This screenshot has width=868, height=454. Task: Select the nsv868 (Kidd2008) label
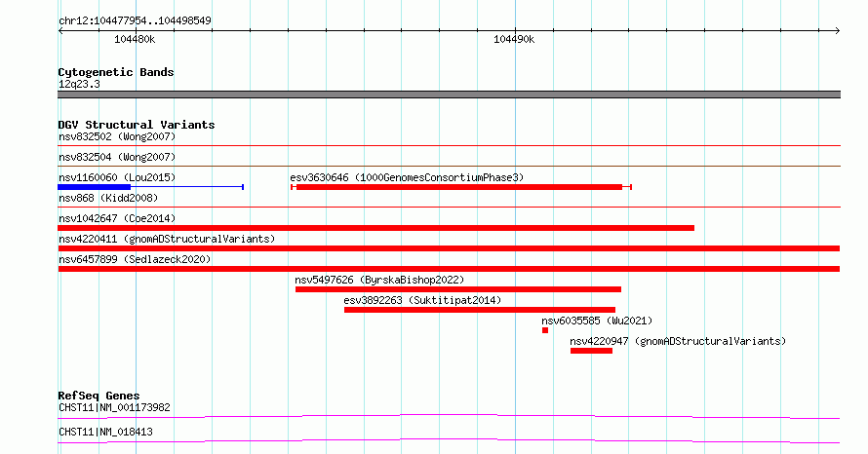pyautogui.click(x=108, y=198)
